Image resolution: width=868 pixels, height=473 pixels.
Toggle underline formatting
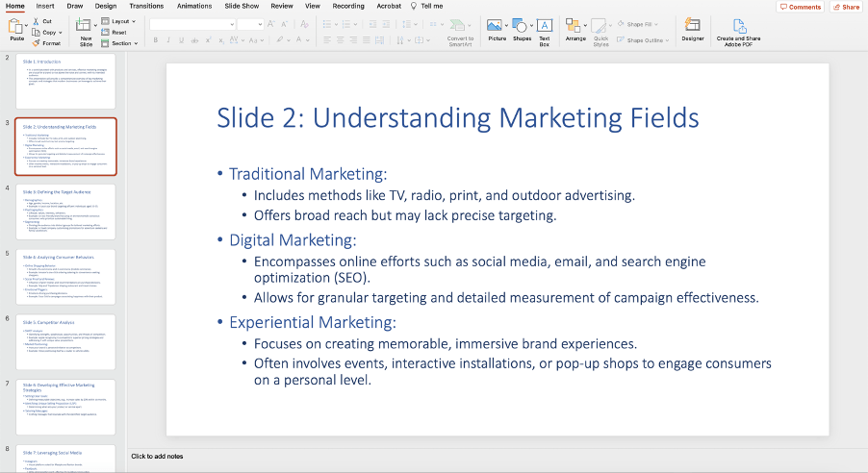pyautogui.click(x=182, y=39)
